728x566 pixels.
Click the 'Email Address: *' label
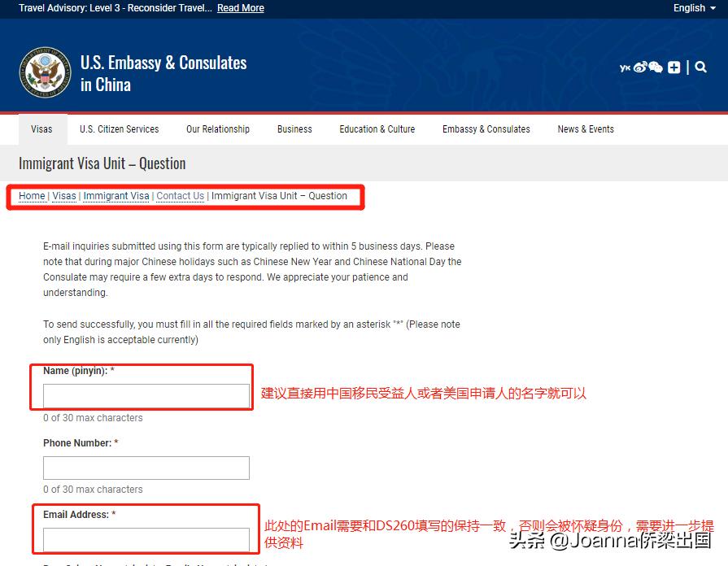pyautogui.click(x=80, y=515)
